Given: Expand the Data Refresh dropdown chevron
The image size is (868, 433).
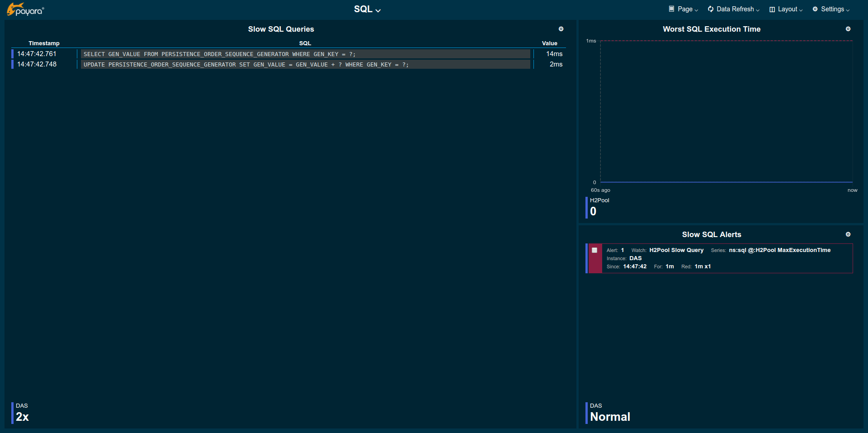Looking at the screenshot, I should click(758, 10).
